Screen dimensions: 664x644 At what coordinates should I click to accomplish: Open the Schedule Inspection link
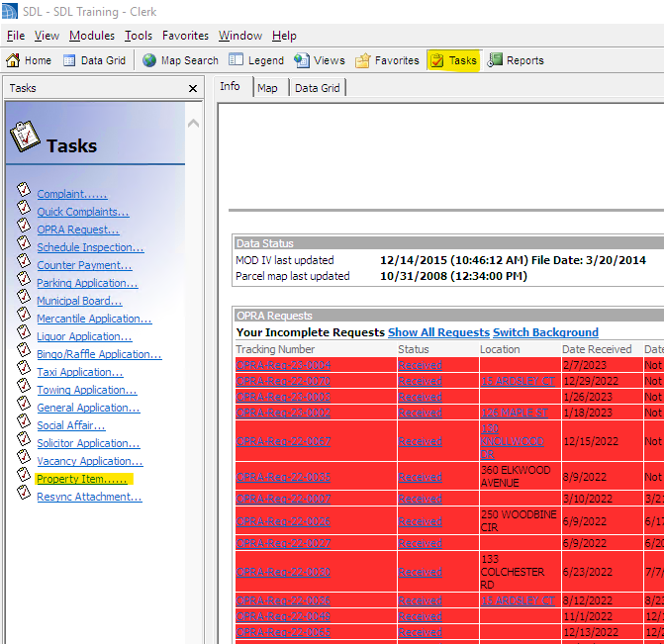click(x=90, y=247)
